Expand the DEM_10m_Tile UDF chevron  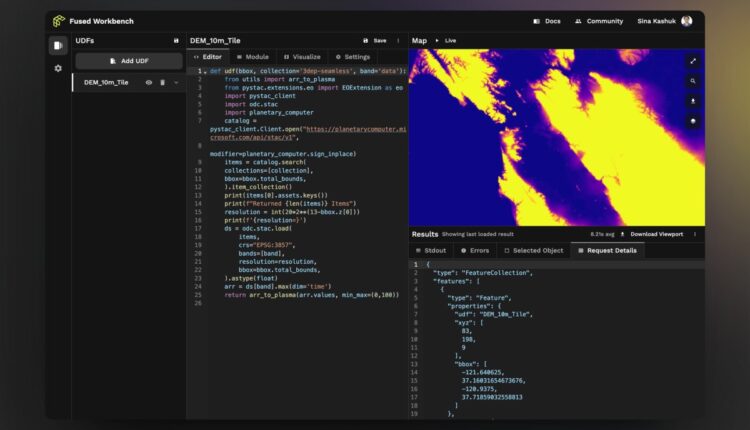pos(176,83)
